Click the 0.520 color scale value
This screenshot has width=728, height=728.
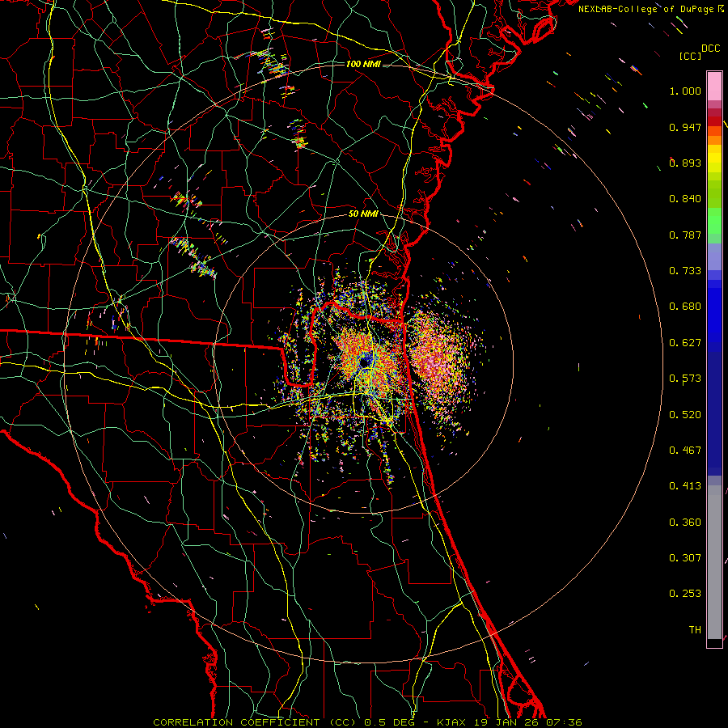[685, 415]
